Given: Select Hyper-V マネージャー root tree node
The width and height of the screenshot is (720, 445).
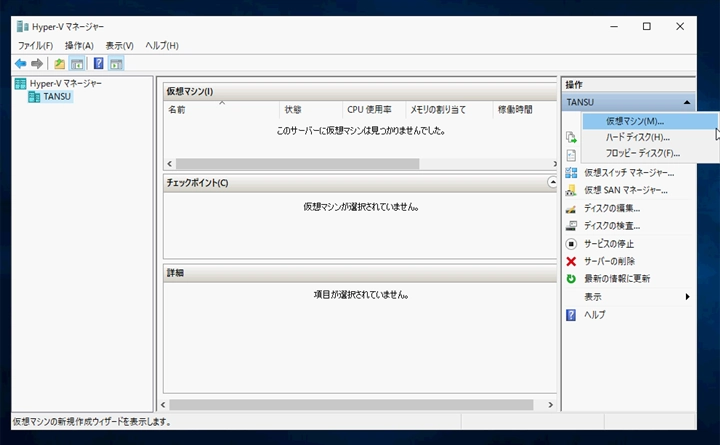Looking at the screenshot, I should [66, 83].
